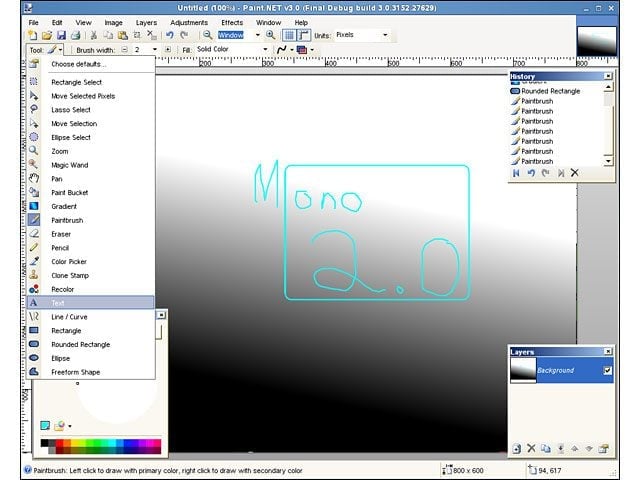
Task: Undo step with History panel undo arrow
Action: (531, 173)
